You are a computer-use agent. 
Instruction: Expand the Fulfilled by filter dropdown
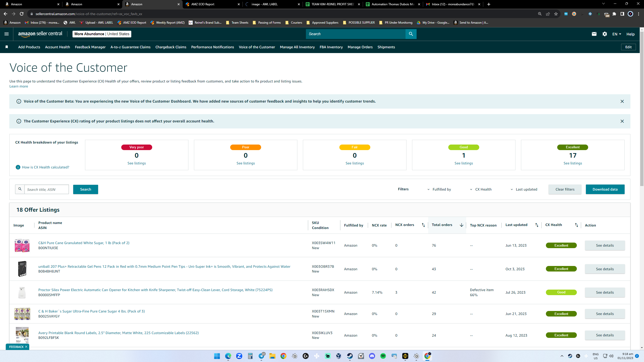(439, 189)
